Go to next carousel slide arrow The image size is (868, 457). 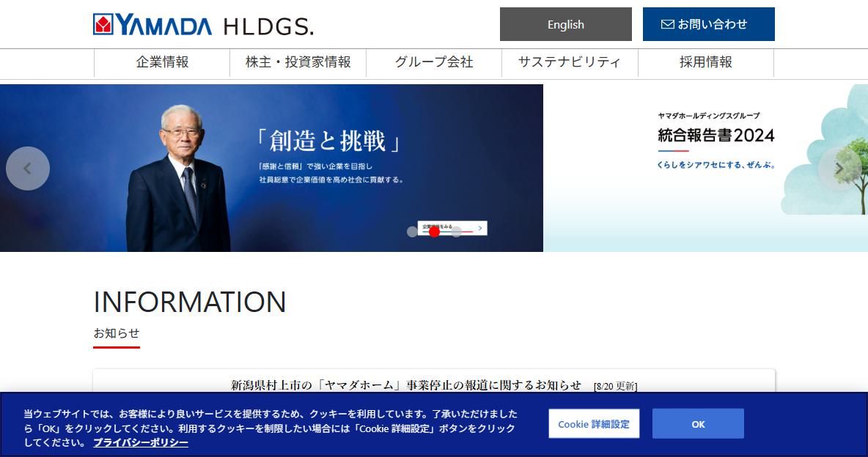[839, 168]
